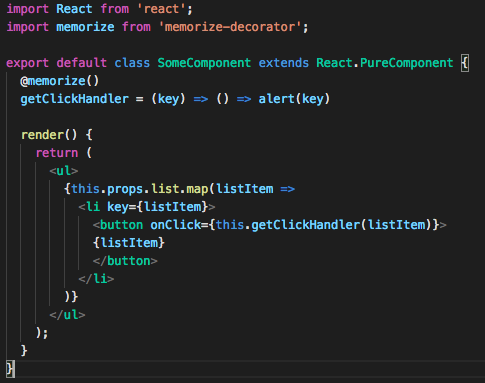Click the @memorize() decorator line
485x383 pixels.
(60, 81)
